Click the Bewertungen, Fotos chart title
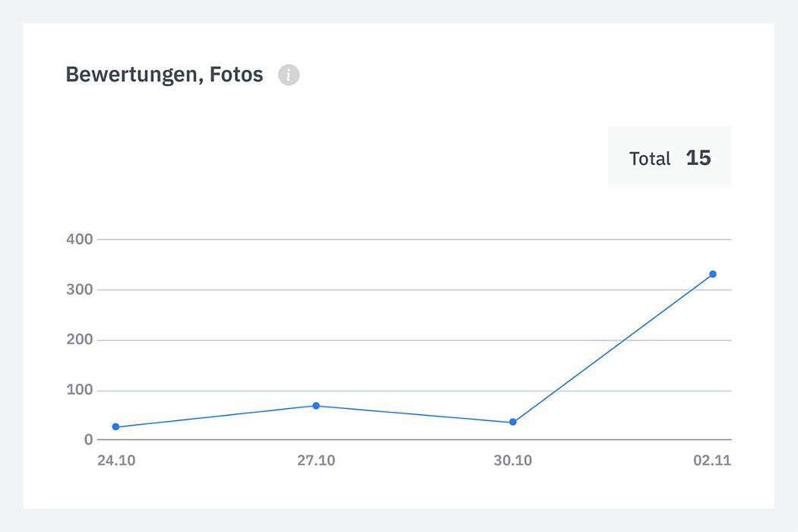 coord(164,74)
